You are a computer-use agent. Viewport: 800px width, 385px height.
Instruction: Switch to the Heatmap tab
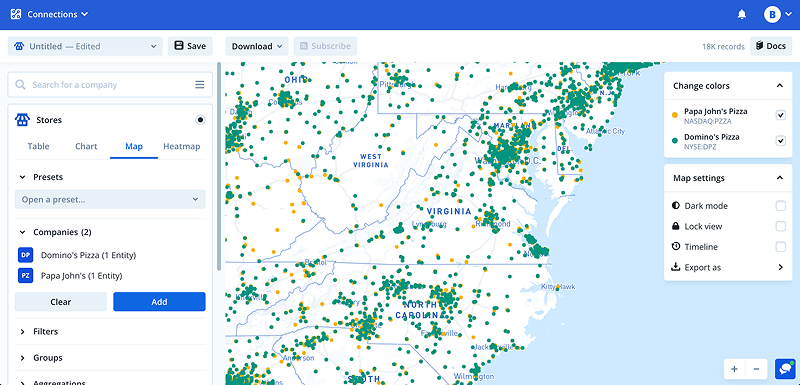pyautogui.click(x=182, y=146)
